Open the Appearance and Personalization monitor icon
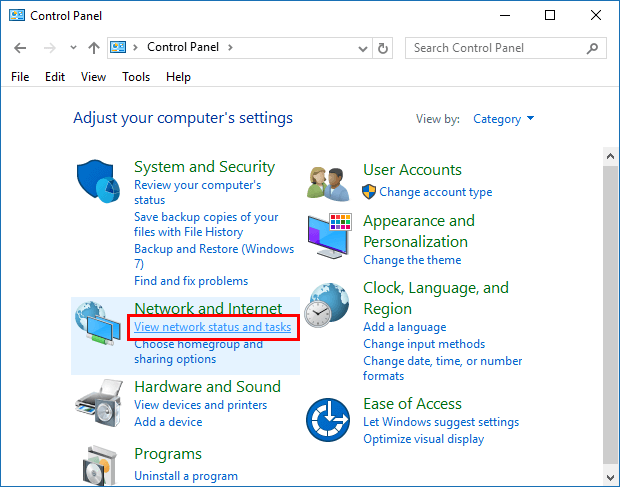 (x=329, y=236)
